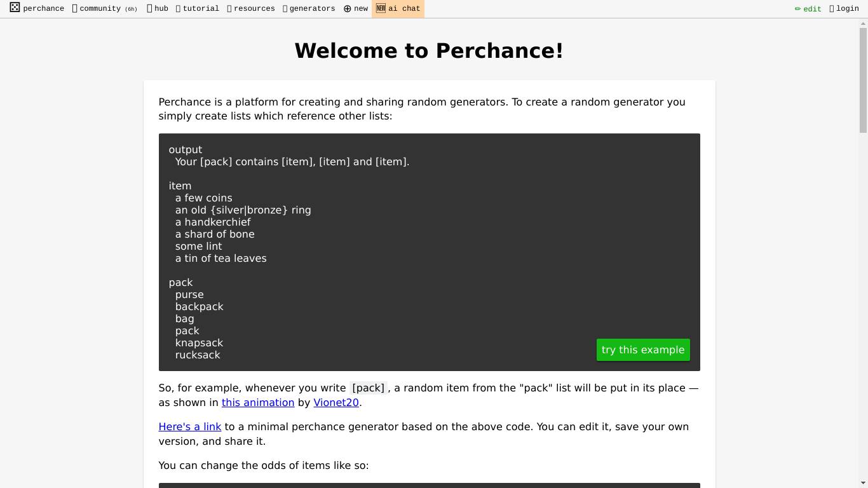
Task: Click the plus icon beside new
Action: [x=347, y=9]
